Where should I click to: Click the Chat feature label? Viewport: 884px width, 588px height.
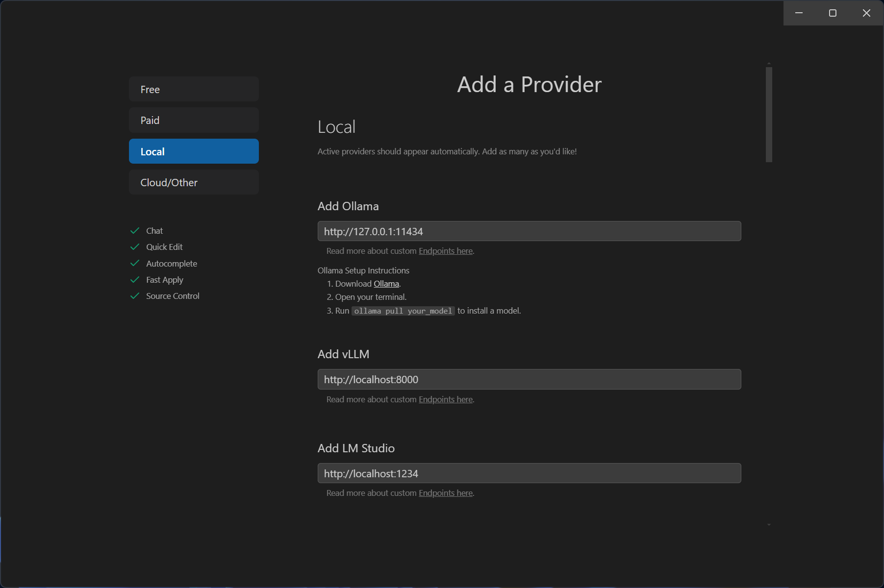pos(154,231)
